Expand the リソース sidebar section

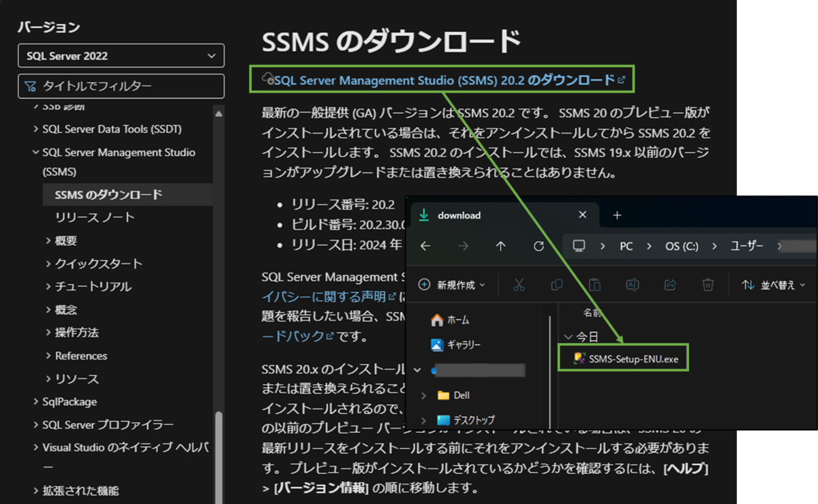coord(48,379)
